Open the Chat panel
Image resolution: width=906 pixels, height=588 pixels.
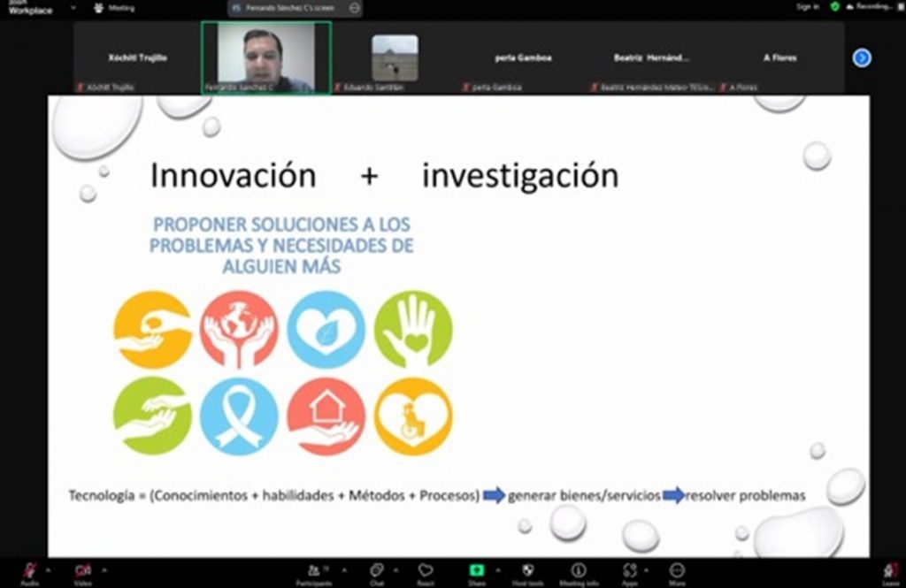(377, 571)
